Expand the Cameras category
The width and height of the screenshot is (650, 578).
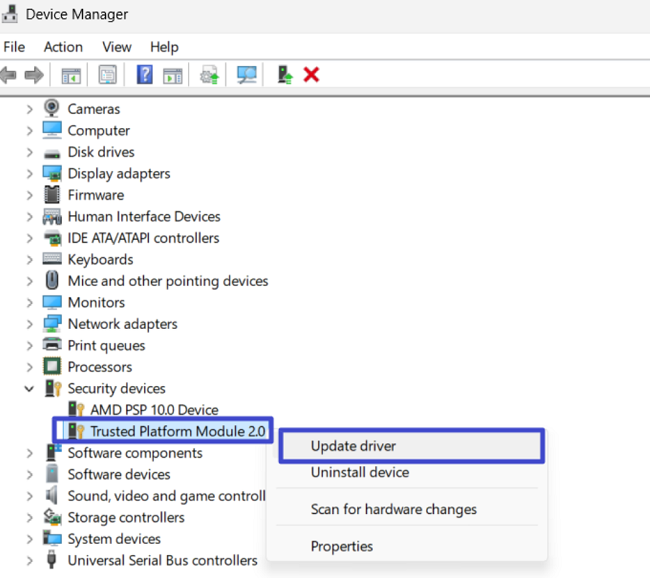29,109
